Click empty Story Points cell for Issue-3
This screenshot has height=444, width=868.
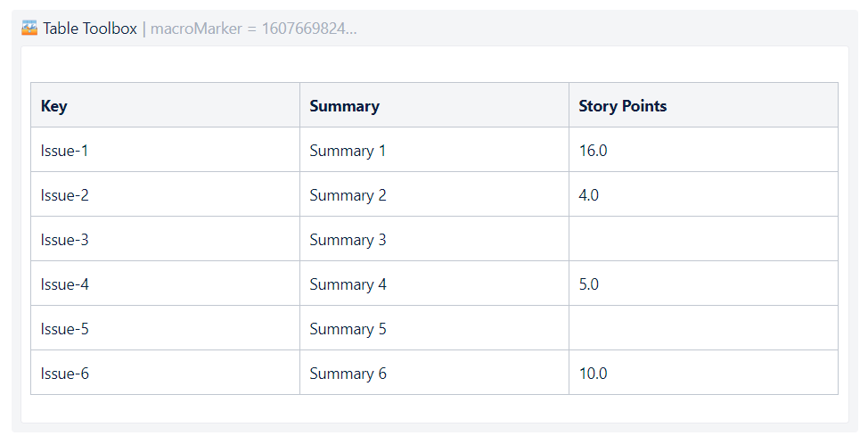[x=703, y=239]
